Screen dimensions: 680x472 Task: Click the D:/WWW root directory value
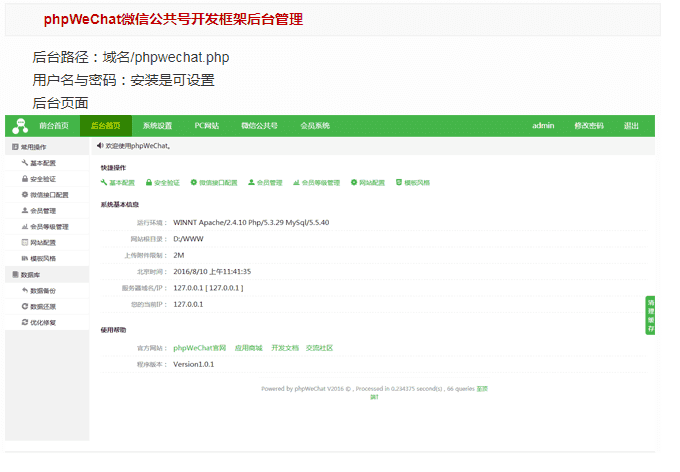tap(188, 239)
